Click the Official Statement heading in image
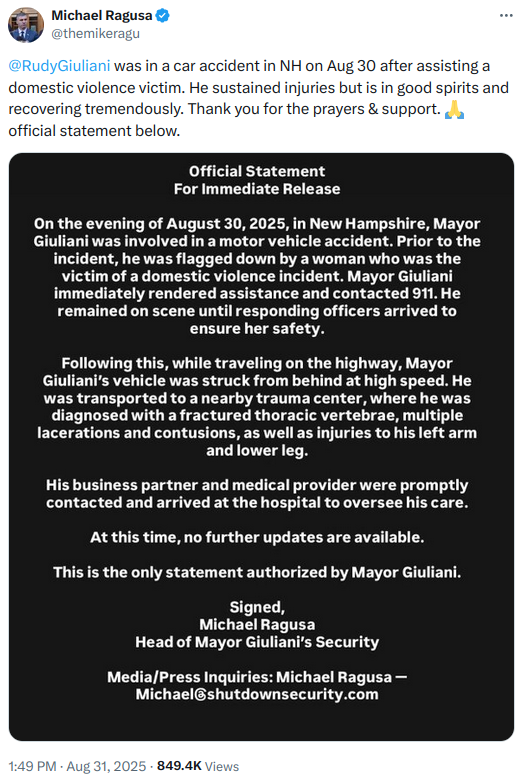 pyautogui.click(x=257, y=171)
